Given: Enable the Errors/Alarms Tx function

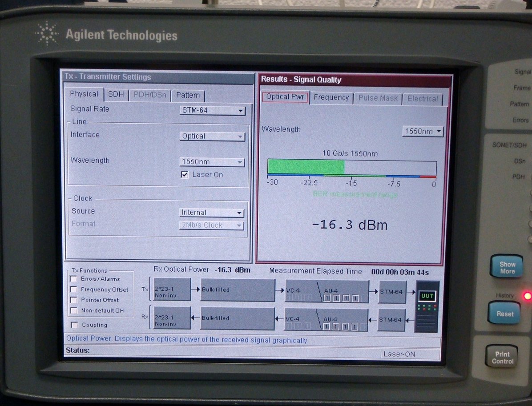Looking at the screenshot, I should coord(73,279).
